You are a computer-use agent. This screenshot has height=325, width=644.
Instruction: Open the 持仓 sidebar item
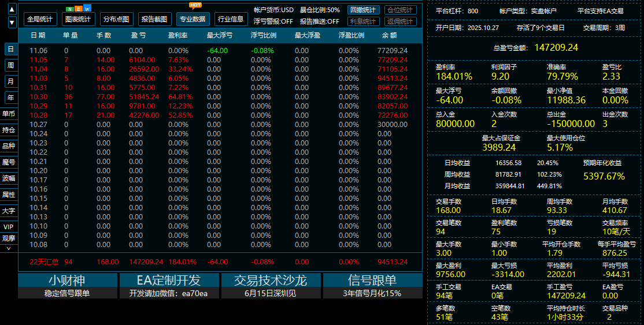click(9, 130)
